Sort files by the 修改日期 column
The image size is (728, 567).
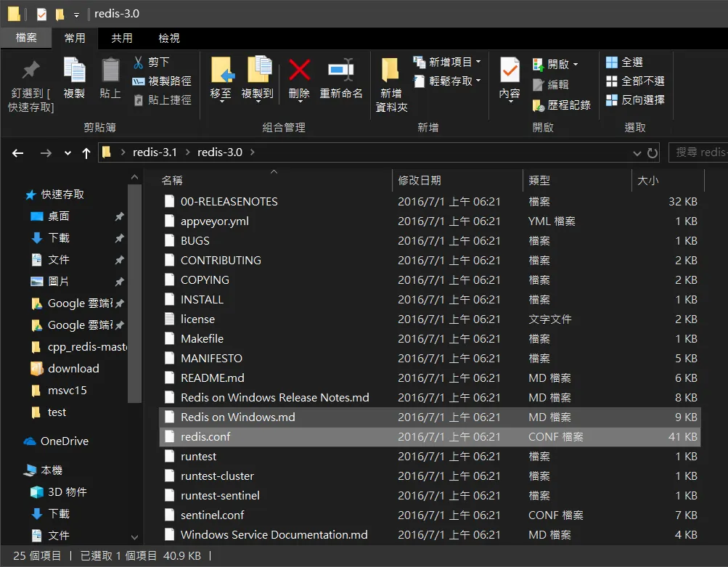(420, 180)
